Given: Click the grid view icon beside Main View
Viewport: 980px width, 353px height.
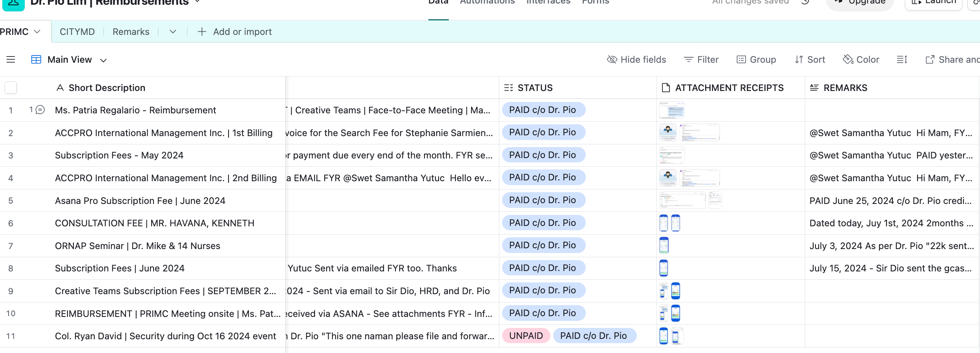Looking at the screenshot, I should tap(36, 60).
